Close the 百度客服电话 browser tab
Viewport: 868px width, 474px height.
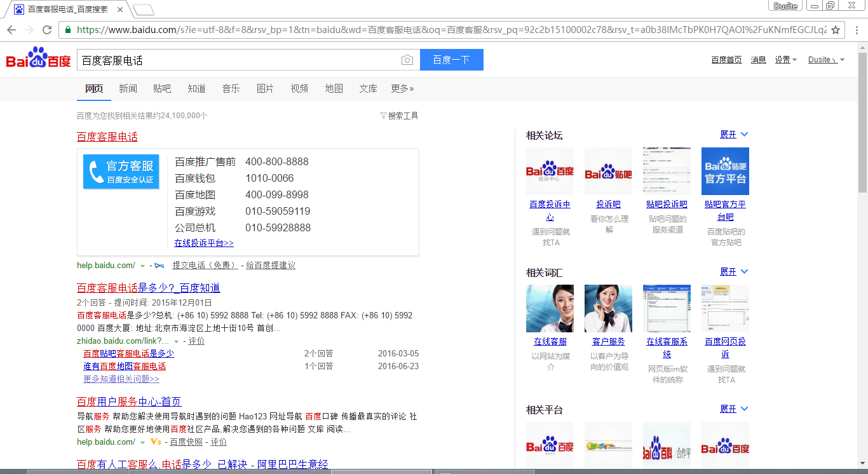click(120, 10)
